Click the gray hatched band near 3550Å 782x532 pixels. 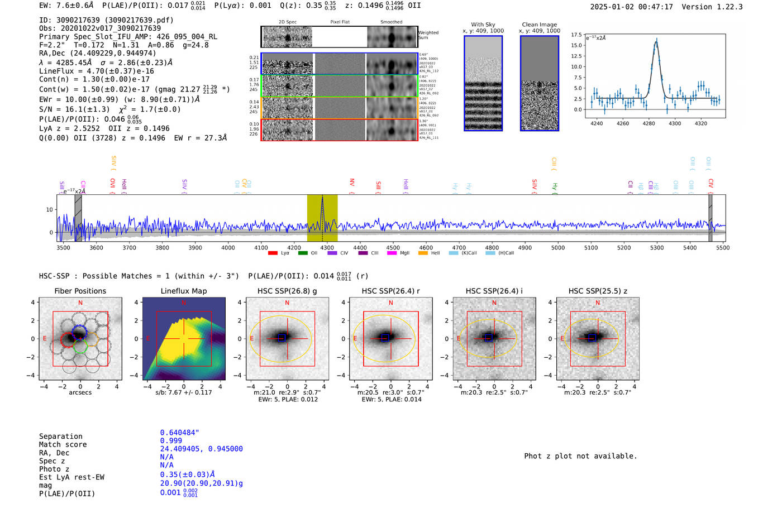(x=78, y=218)
